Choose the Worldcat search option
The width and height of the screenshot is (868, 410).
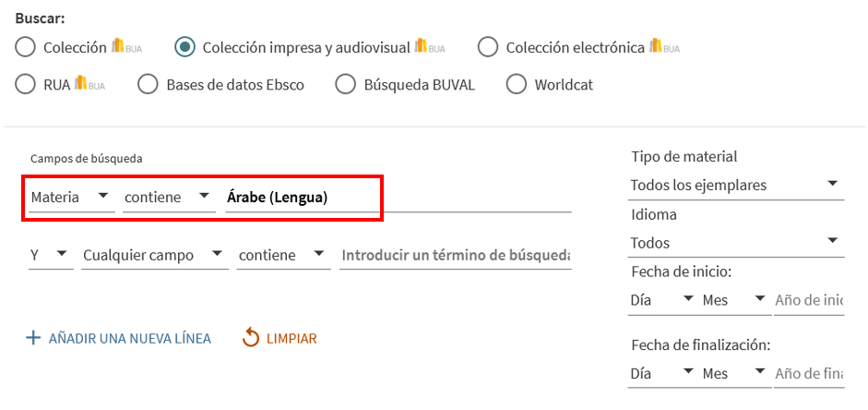517,85
